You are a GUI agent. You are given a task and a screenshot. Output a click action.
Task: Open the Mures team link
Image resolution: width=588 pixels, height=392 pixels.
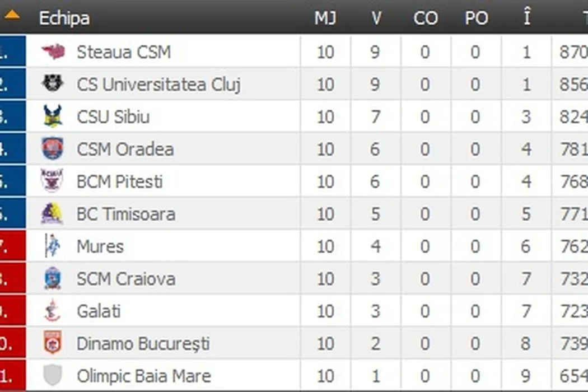click(x=100, y=246)
